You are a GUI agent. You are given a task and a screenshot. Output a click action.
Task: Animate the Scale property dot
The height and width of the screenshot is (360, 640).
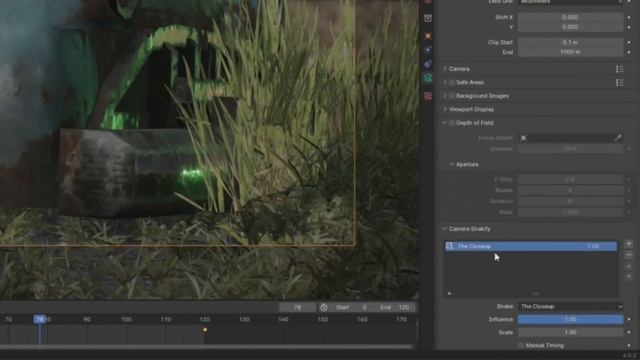click(629, 333)
